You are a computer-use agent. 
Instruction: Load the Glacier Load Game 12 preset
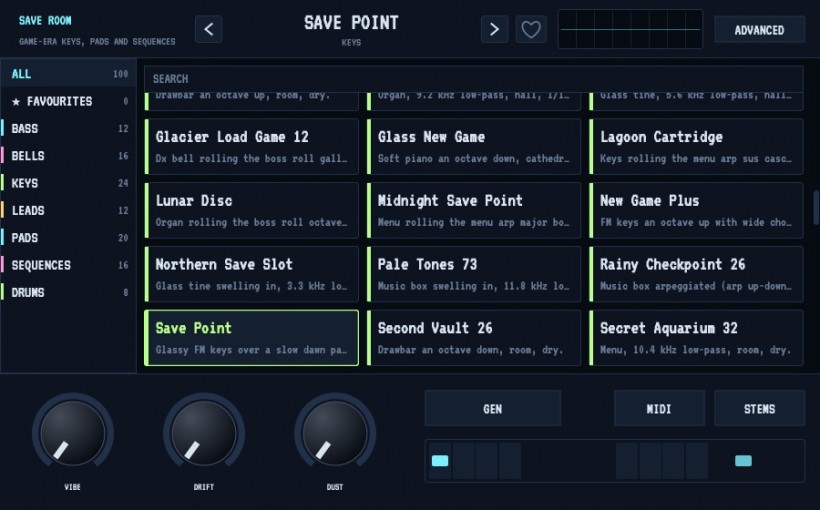(x=252, y=146)
